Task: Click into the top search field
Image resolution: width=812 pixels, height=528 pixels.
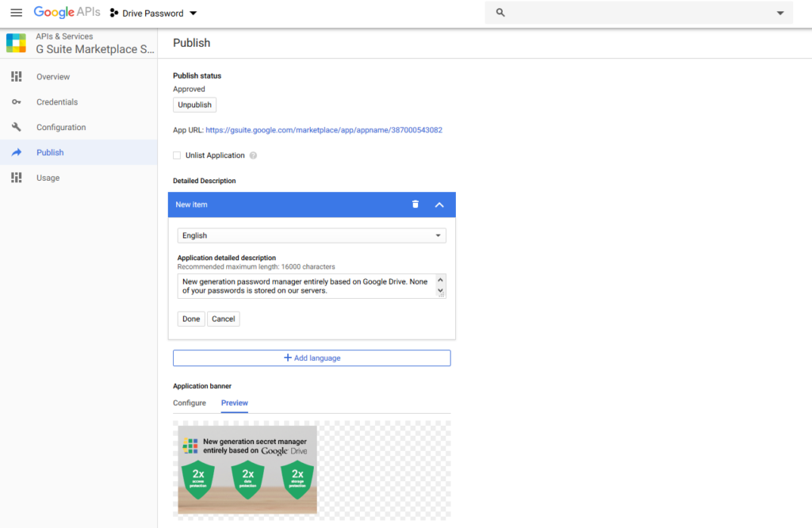Action: (638, 13)
